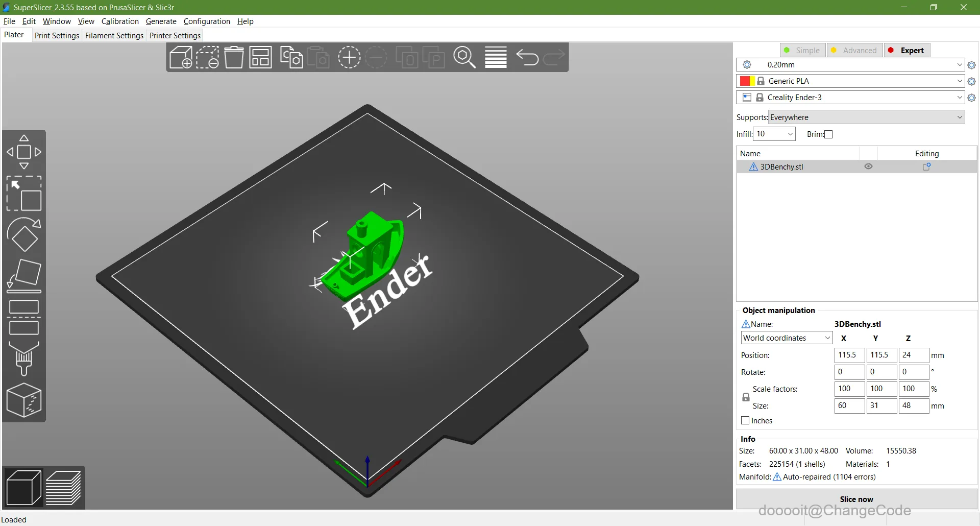The width and height of the screenshot is (980, 526).
Task: Select the Cut tool
Action: 24,317
